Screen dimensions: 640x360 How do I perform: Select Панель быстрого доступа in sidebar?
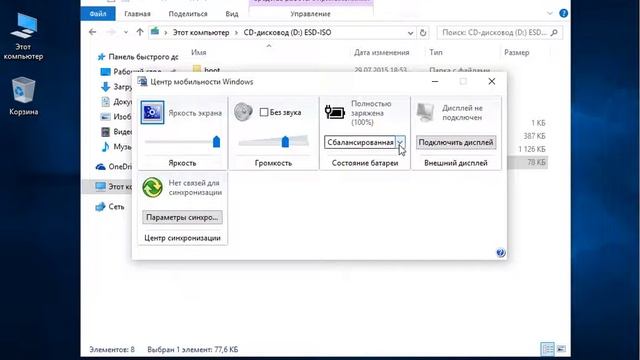click(138, 57)
